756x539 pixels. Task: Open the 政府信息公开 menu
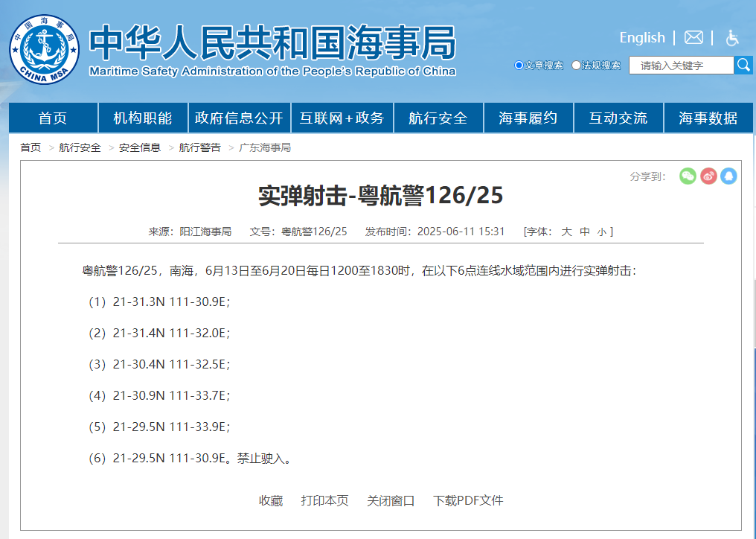pos(239,118)
